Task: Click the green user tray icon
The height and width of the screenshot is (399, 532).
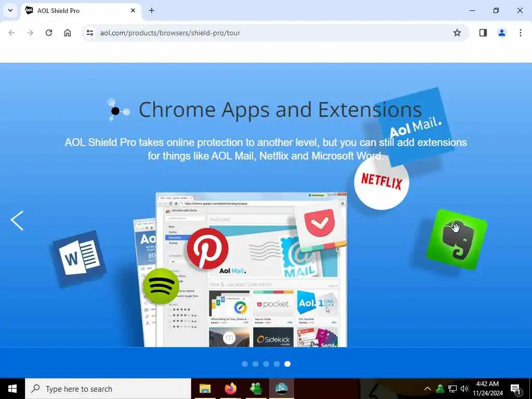Action: 440,389
